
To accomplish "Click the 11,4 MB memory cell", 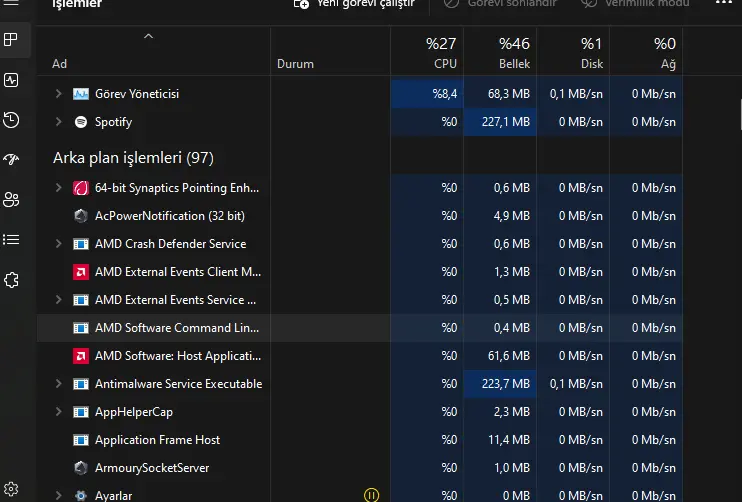I will [500, 440].
